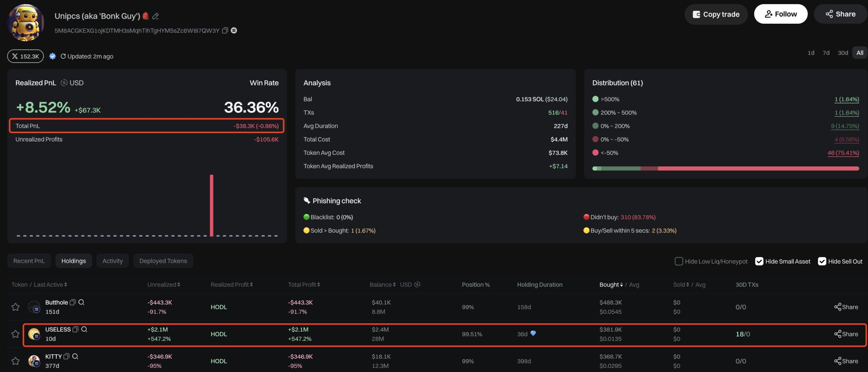Switch to the Activity tab
Viewport: 868px width, 372px height.
(x=112, y=261)
